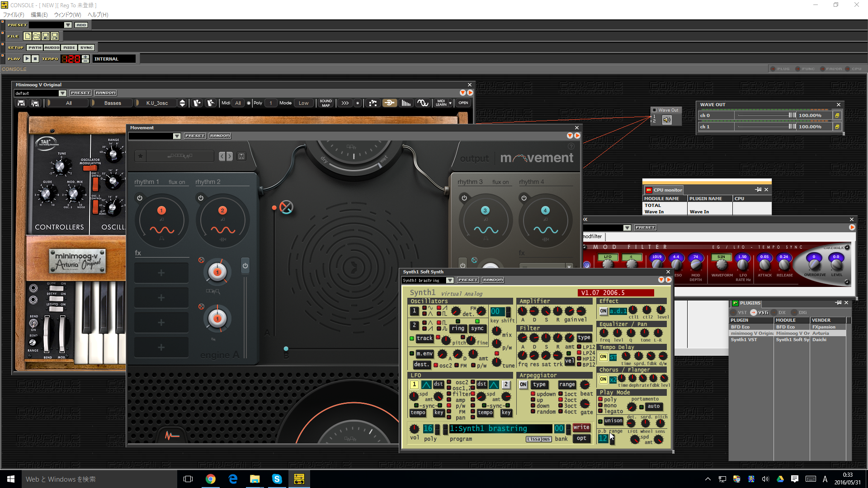Click the stop button in the PLAY row
Screen dimensions: 868x488
[35, 59]
